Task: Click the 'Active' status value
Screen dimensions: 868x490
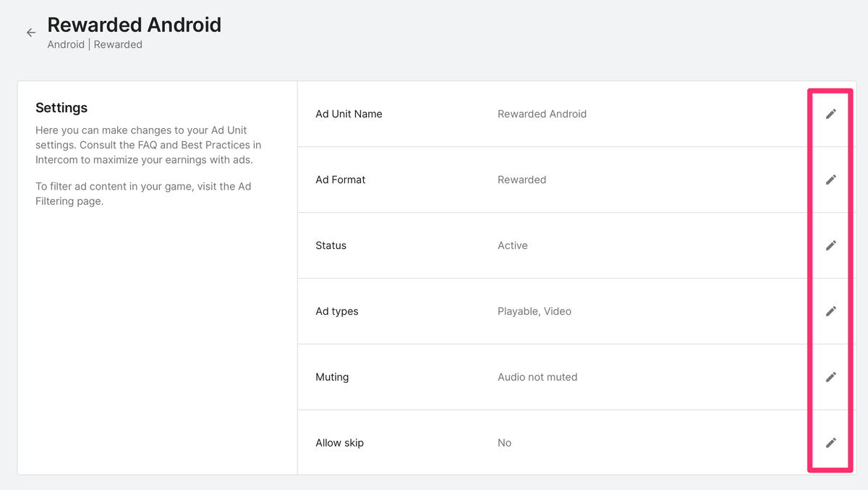Action: click(512, 245)
